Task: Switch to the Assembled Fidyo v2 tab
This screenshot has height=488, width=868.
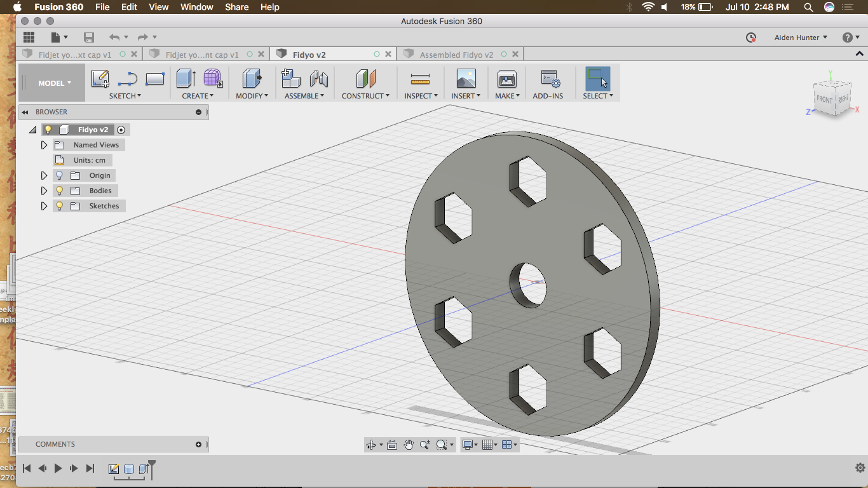Action: point(460,55)
